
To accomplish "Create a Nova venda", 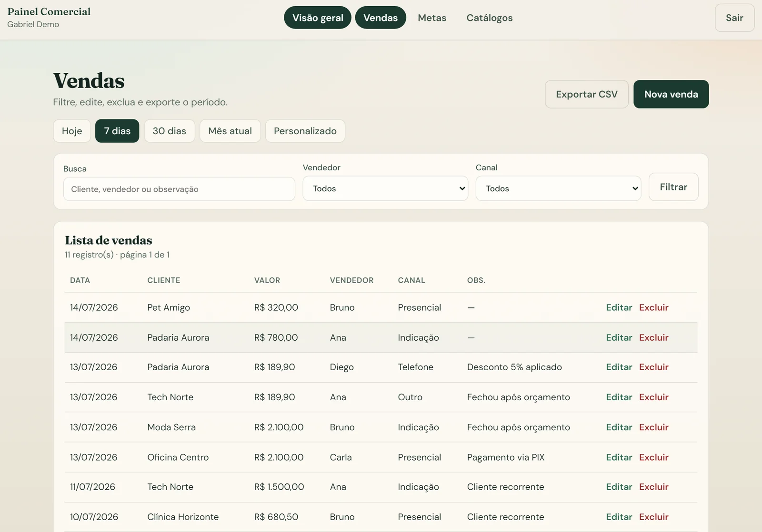I will tap(671, 94).
